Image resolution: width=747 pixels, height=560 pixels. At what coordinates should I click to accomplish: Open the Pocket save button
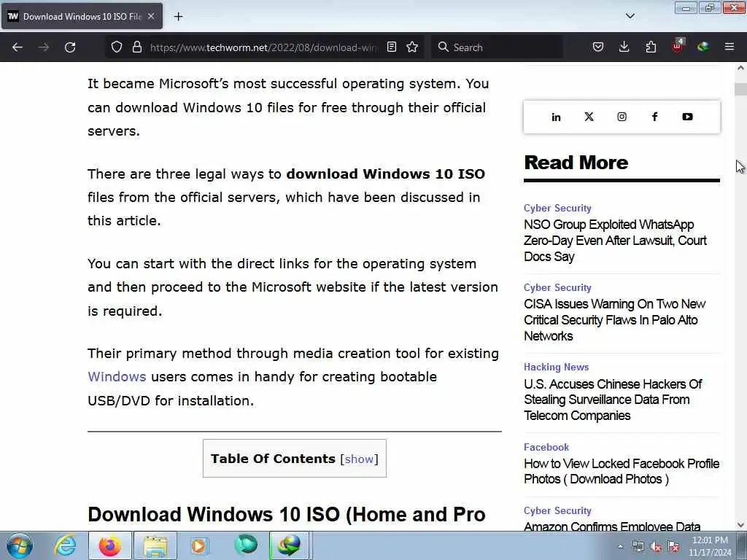point(598,47)
